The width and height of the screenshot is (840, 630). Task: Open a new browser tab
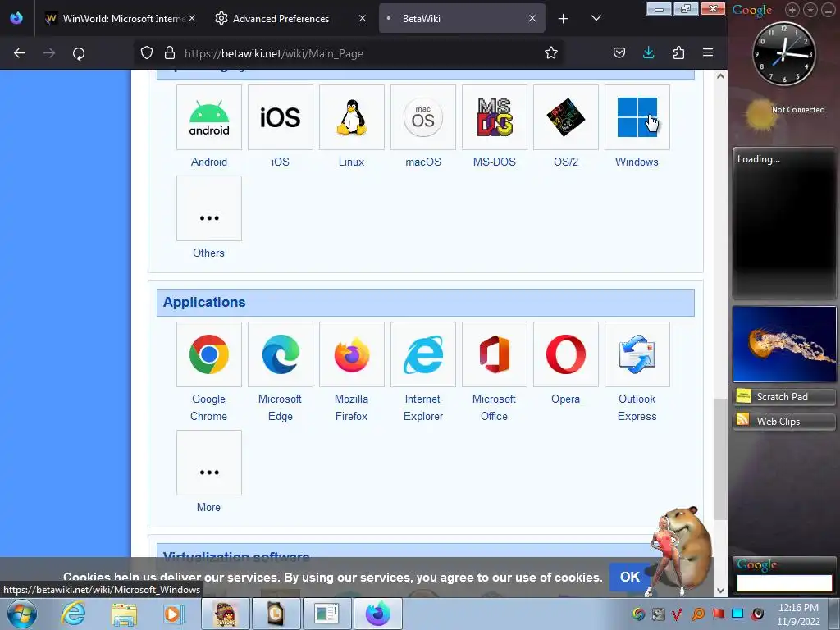[x=563, y=19]
